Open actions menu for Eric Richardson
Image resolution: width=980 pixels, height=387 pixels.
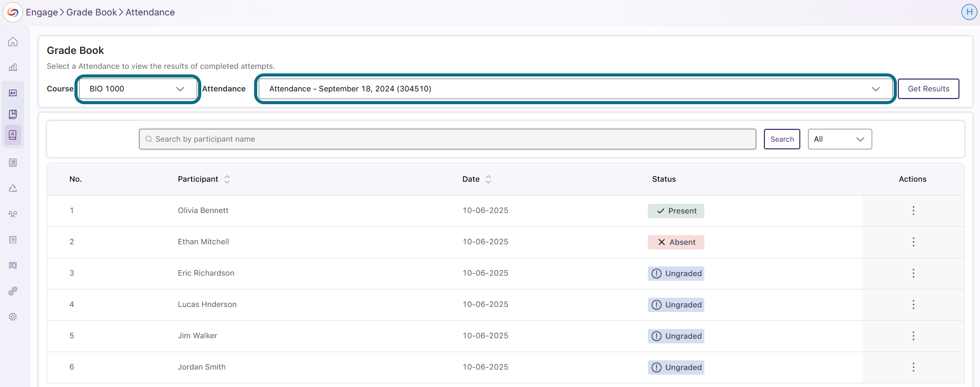coord(913,273)
